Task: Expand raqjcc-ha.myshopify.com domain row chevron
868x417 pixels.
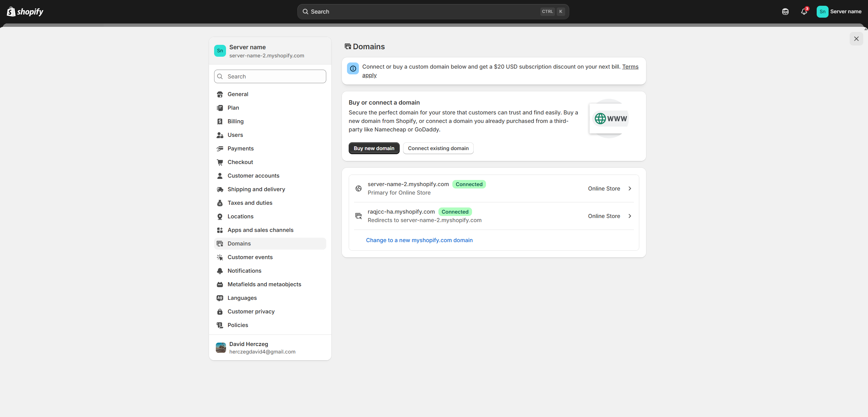Action: point(629,216)
